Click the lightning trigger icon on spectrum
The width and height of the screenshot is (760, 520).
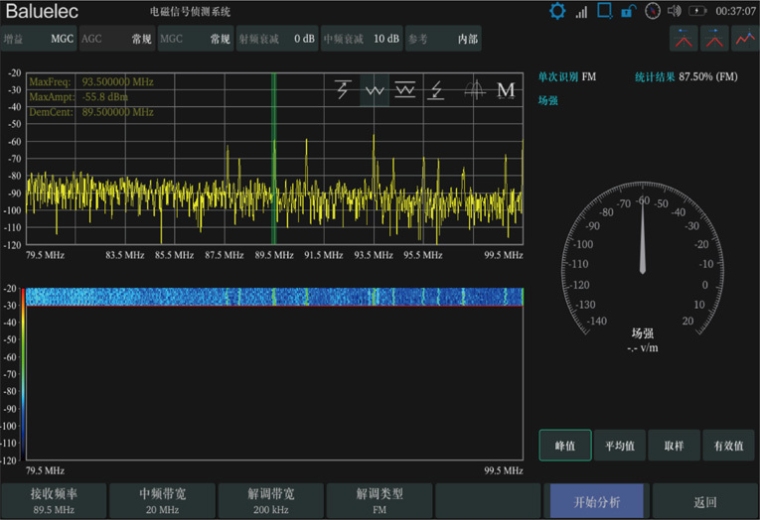click(x=343, y=90)
